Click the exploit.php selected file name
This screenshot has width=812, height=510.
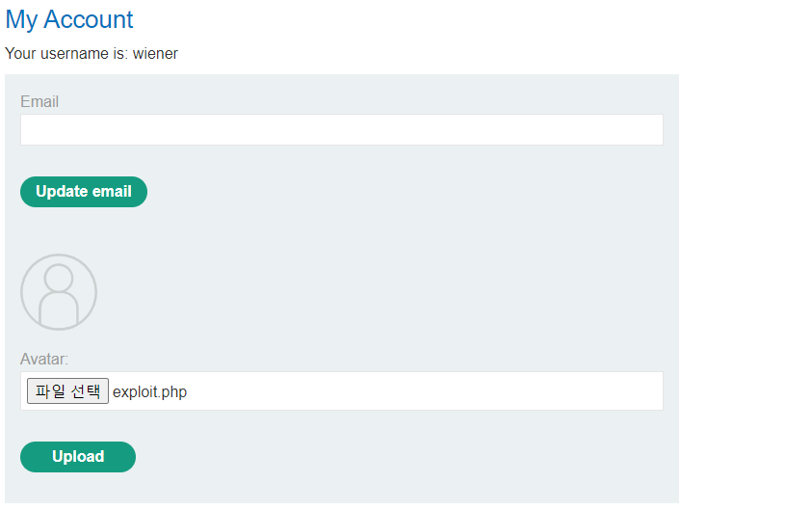pyautogui.click(x=149, y=391)
